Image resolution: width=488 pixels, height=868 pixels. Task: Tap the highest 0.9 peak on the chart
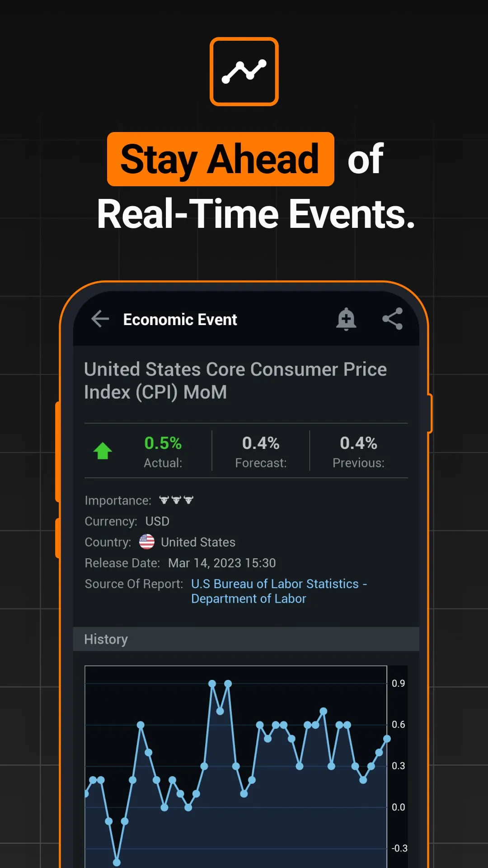click(212, 684)
